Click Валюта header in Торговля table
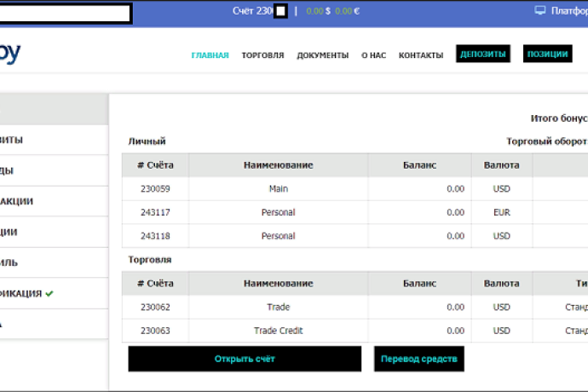This screenshot has width=588, height=392. 502,284
